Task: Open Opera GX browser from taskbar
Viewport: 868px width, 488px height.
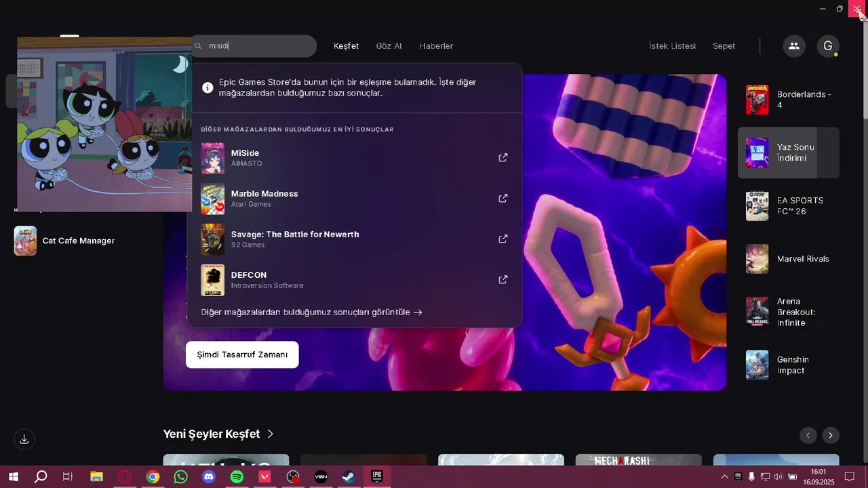Action: click(x=125, y=476)
